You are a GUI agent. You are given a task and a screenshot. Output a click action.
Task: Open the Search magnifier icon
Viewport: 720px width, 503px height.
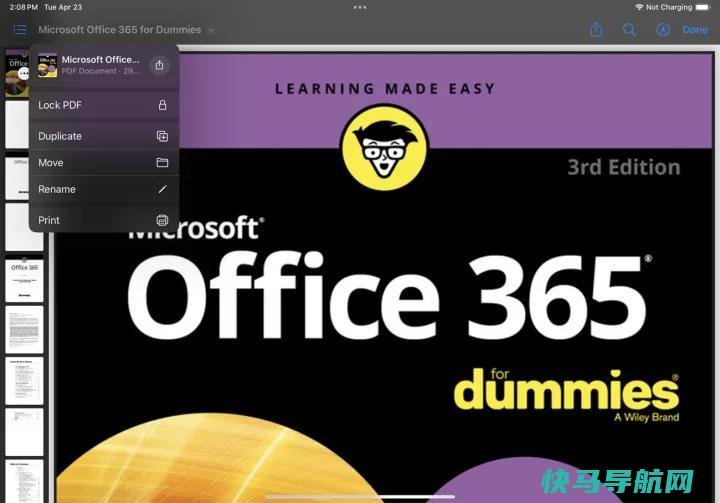pyautogui.click(x=629, y=30)
